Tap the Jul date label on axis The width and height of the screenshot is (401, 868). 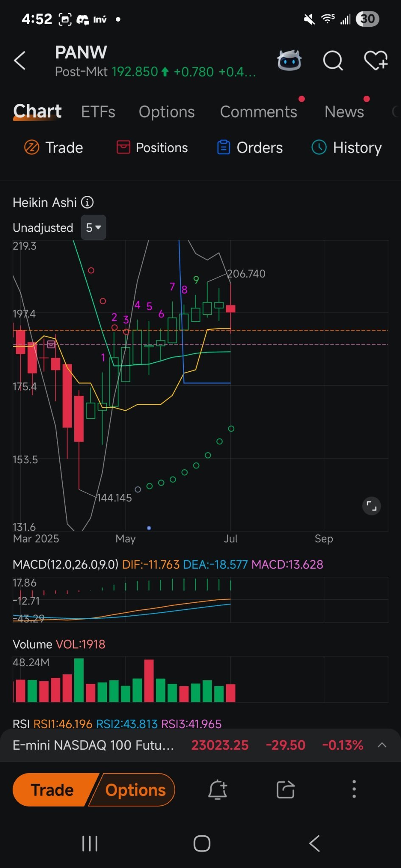[230, 539]
